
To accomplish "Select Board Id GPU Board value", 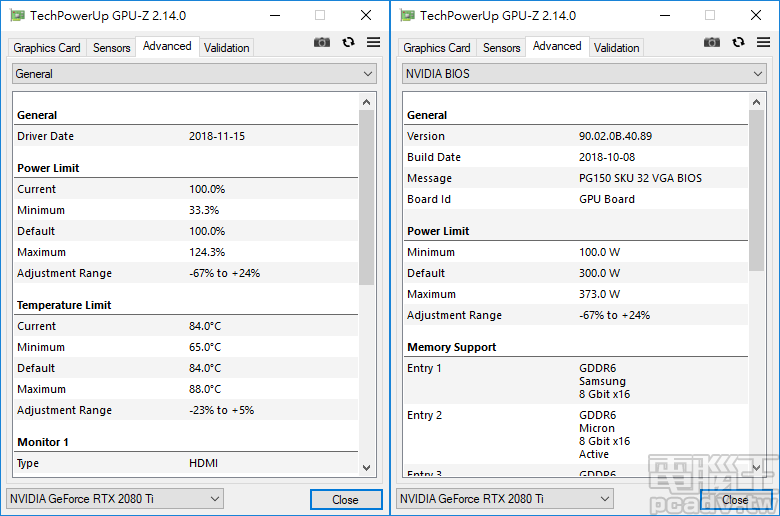I will pyautogui.click(x=607, y=200).
